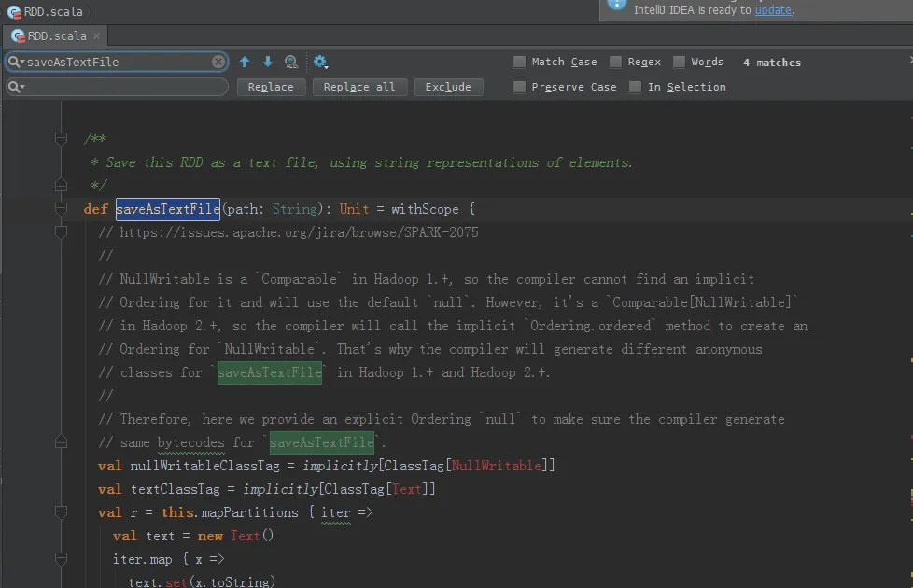Click RDD.scala in the breadcrumb bar

click(x=53, y=11)
